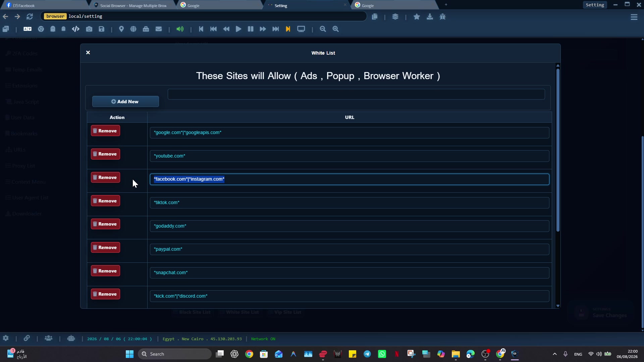The width and height of the screenshot is (644, 362).
Task: Click the Chrome-style icon in the browser toolbar
Action: click(x=41, y=29)
